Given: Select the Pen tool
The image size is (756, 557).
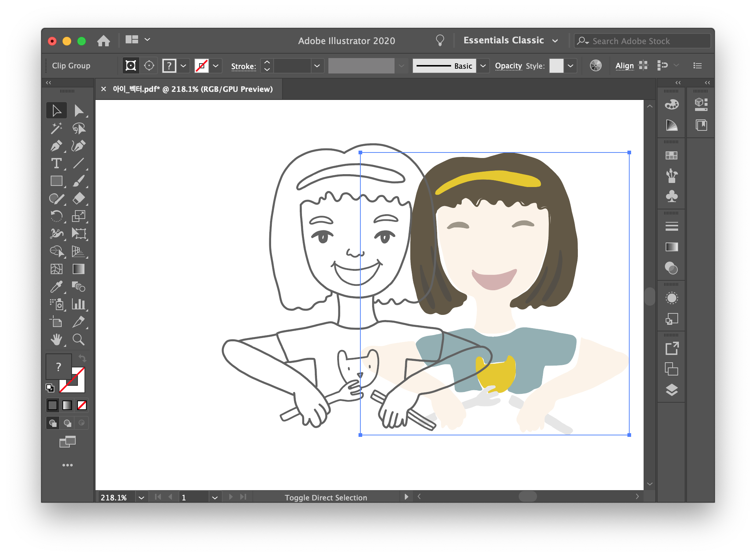Looking at the screenshot, I should pos(56,146).
